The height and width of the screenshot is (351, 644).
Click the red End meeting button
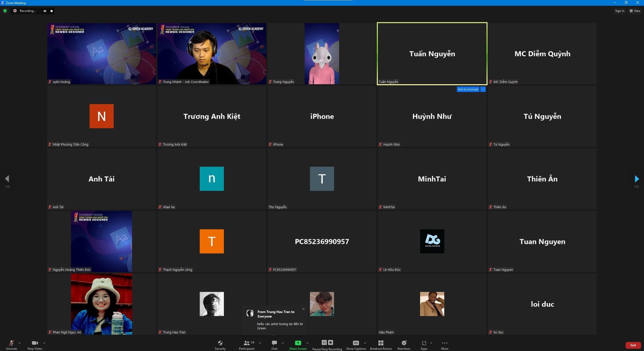[633, 345]
